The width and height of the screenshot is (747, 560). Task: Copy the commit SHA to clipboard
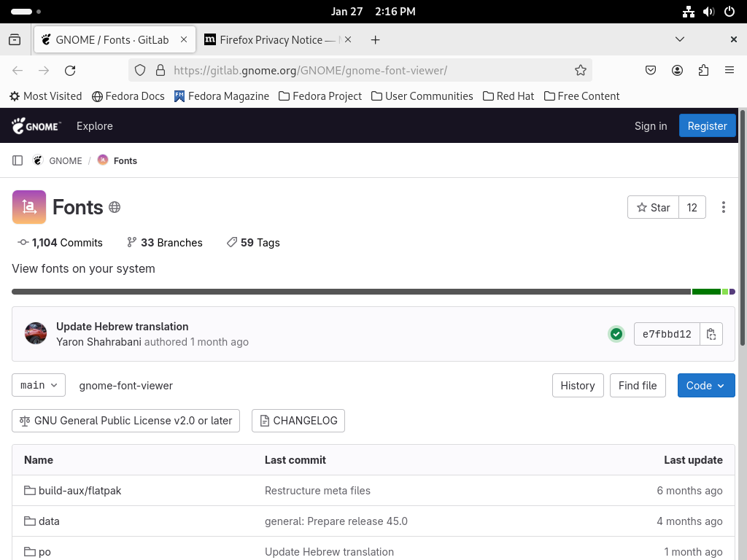point(711,334)
